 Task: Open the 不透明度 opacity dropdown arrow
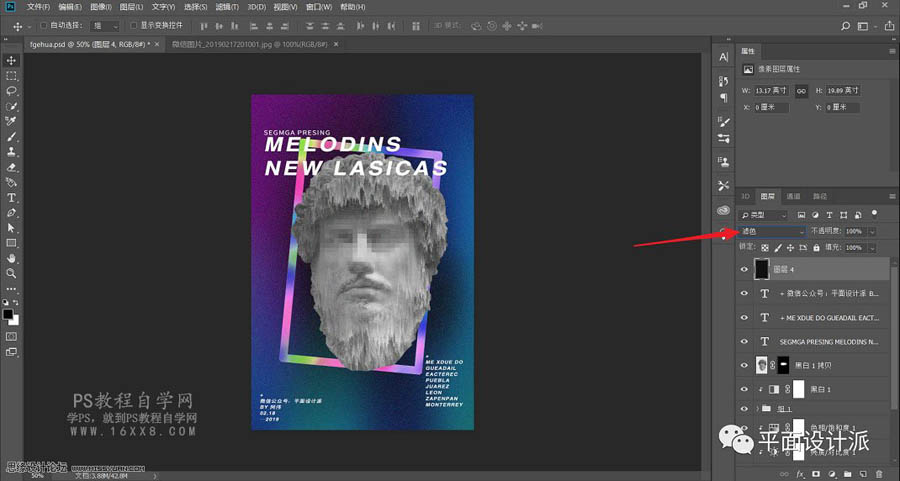point(873,231)
